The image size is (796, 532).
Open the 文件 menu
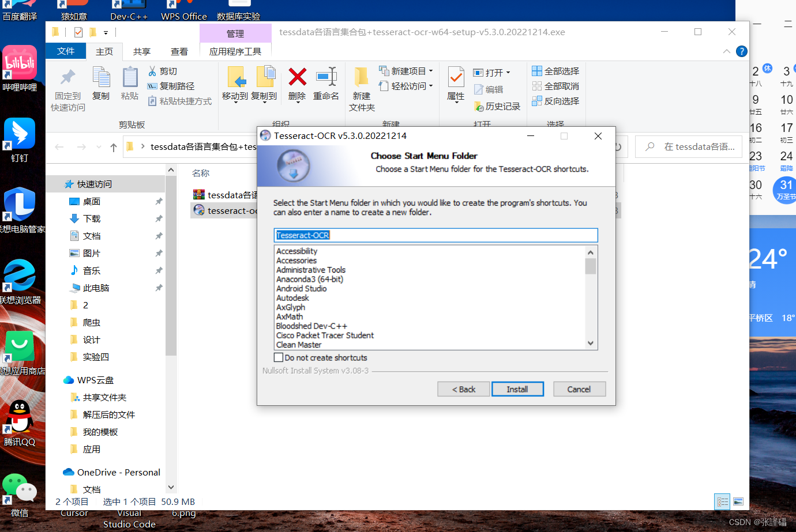65,51
